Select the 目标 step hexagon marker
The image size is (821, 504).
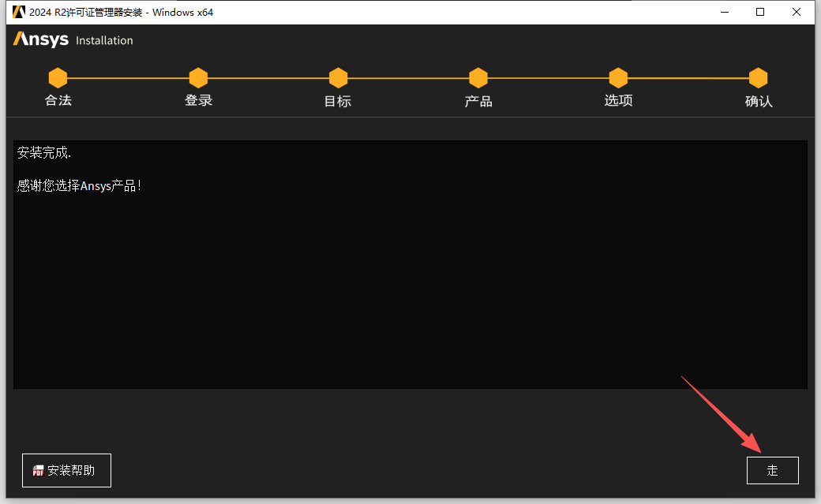click(x=338, y=77)
